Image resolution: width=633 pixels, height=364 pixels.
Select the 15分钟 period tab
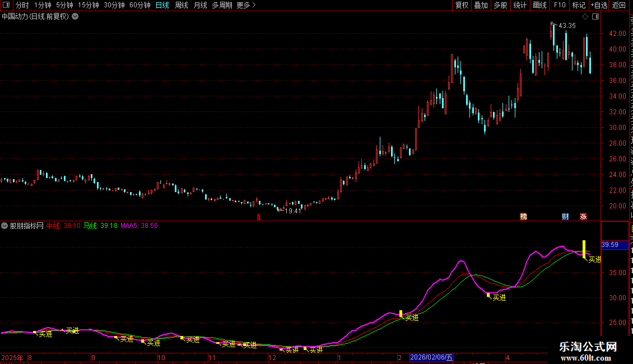coord(89,5)
